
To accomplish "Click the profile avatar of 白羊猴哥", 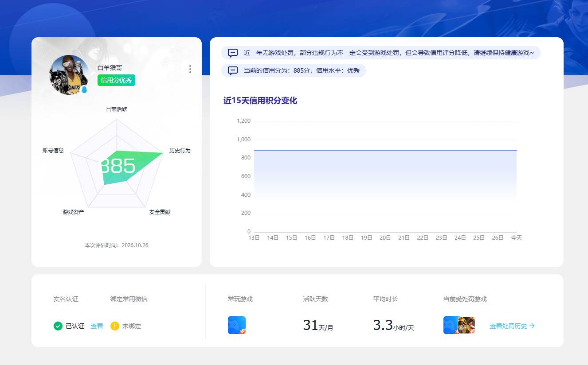I will (69, 75).
